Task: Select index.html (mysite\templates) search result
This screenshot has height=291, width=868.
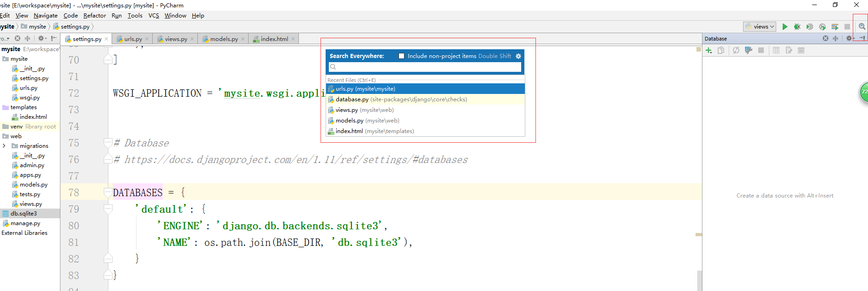Action: tap(425, 131)
